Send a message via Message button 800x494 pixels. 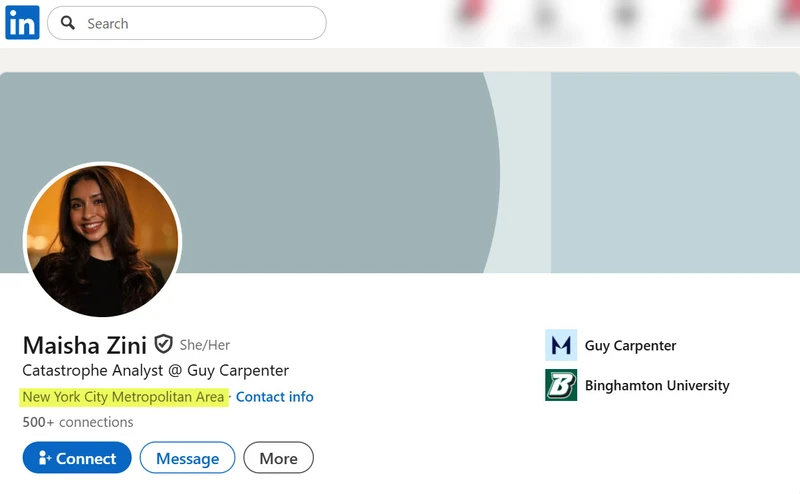pyautogui.click(x=188, y=458)
